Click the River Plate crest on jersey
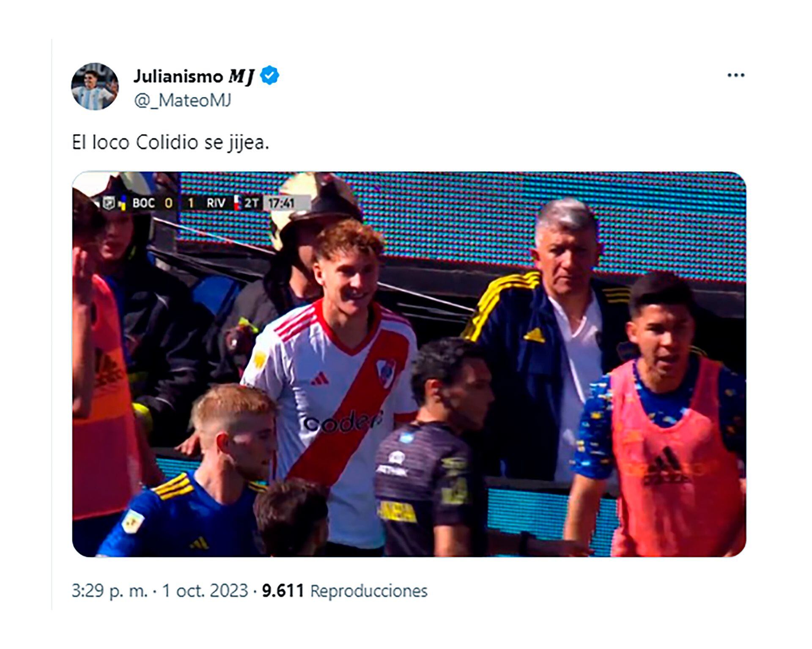The image size is (812, 649). tap(386, 373)
